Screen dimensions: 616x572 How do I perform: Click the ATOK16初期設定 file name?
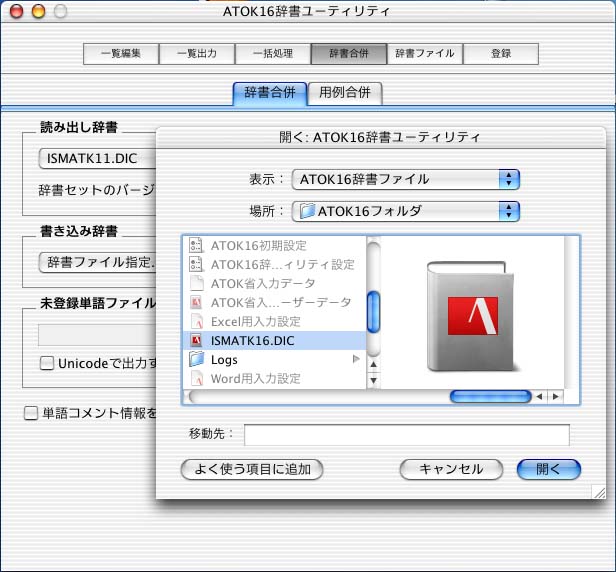pyautogui.click(x=258, y=246)
